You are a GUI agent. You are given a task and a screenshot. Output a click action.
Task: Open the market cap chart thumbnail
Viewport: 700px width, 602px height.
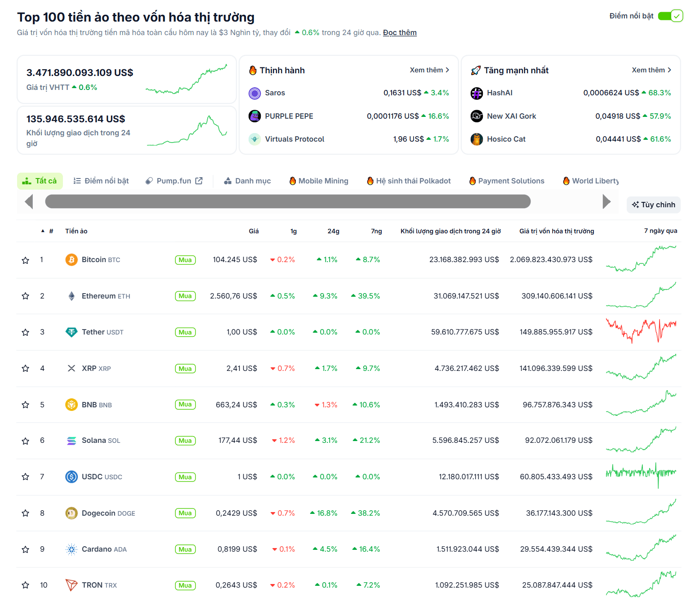click(187, 79)
